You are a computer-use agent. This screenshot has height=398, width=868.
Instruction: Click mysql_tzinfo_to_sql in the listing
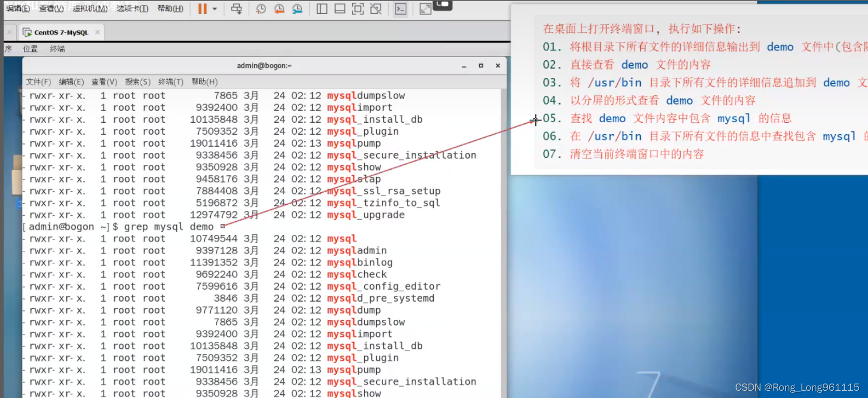pos(383,203)
